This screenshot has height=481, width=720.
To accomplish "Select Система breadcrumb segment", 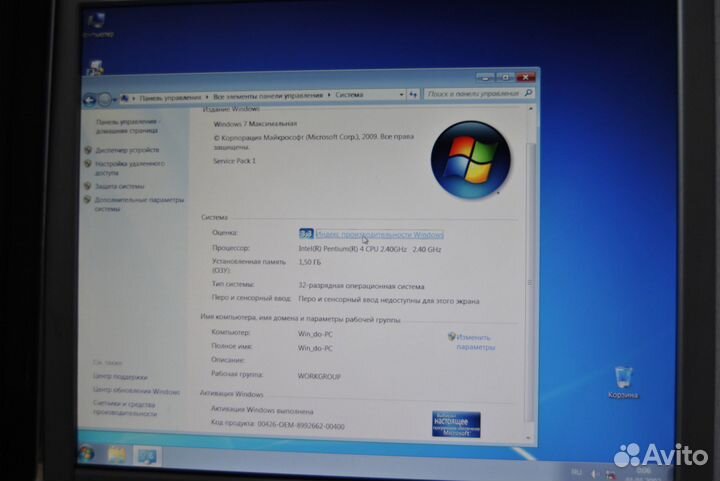I will [x=349, y=95].
